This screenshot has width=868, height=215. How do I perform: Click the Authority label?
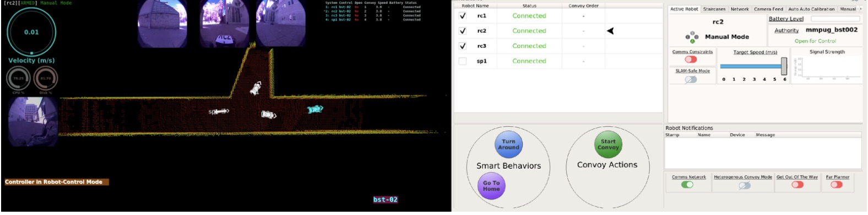coord(786,31)
